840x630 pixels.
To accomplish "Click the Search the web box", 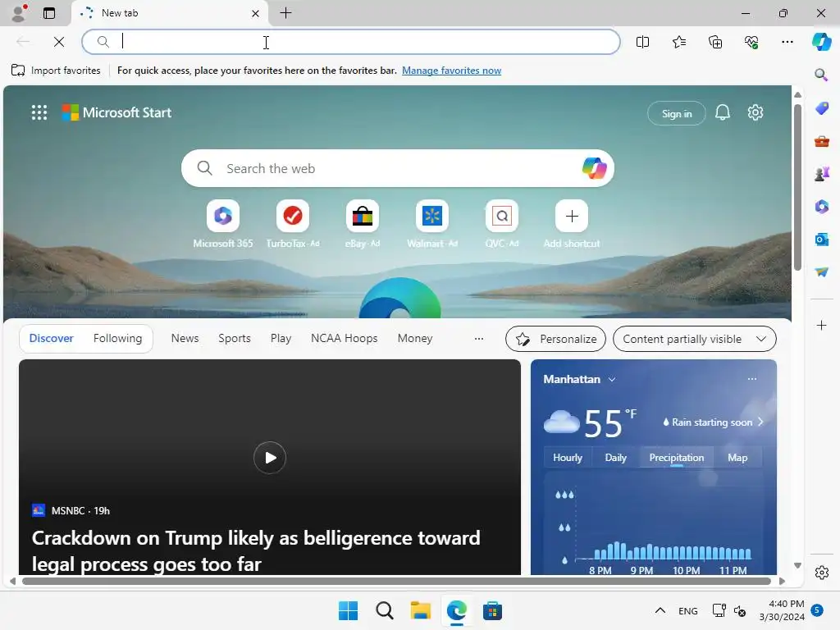I will pyautogui.click(x=398, y=168).
